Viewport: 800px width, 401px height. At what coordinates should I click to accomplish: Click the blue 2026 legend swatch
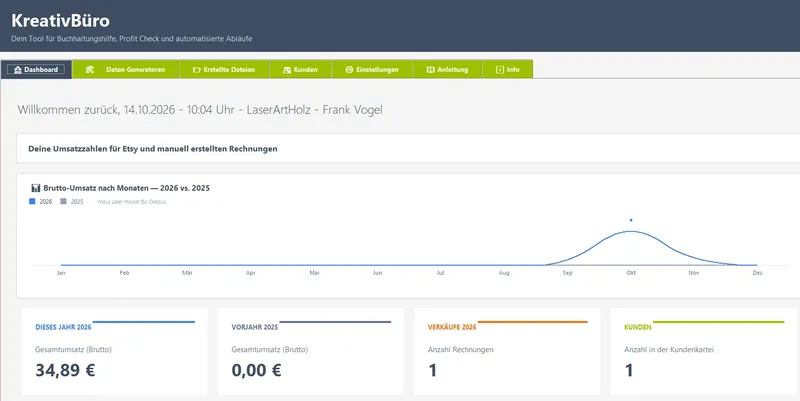pyautogui.click(x=32, y=202)
